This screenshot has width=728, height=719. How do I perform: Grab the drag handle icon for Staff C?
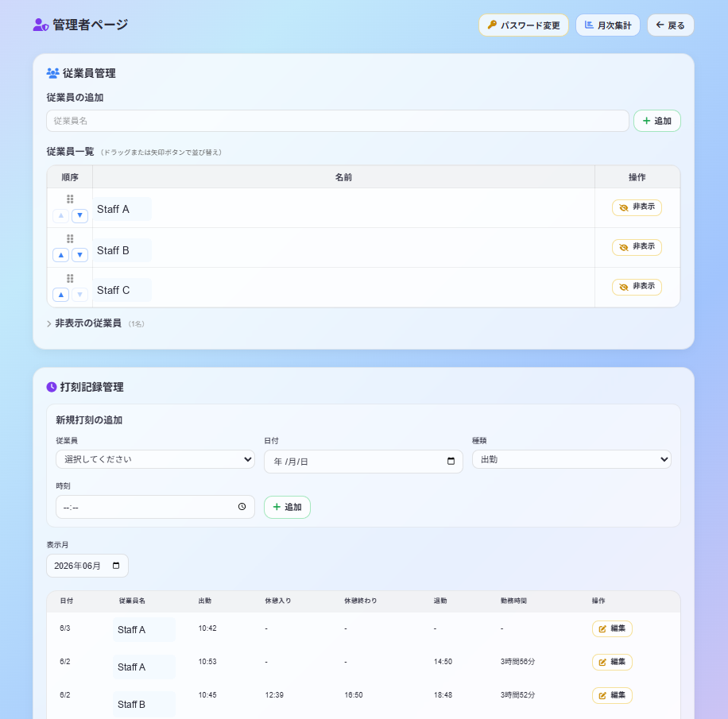pyautogui.click(x=70, y=279)
